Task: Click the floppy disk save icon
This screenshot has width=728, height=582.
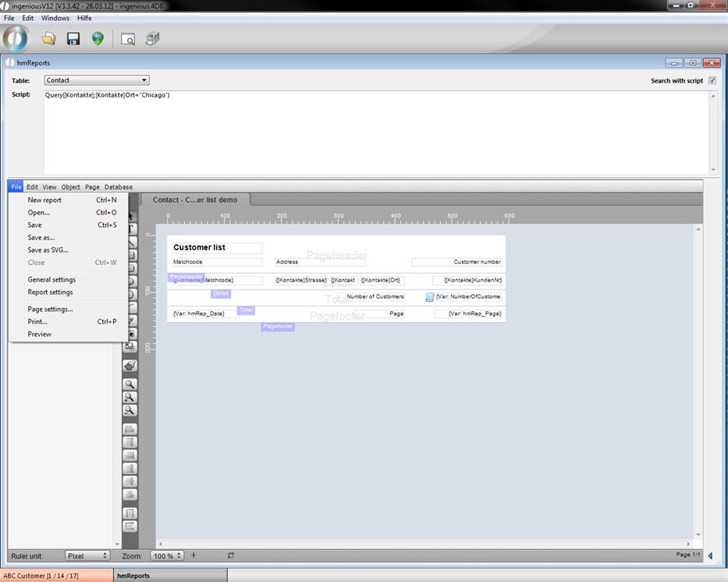Action: click(73, 38)
